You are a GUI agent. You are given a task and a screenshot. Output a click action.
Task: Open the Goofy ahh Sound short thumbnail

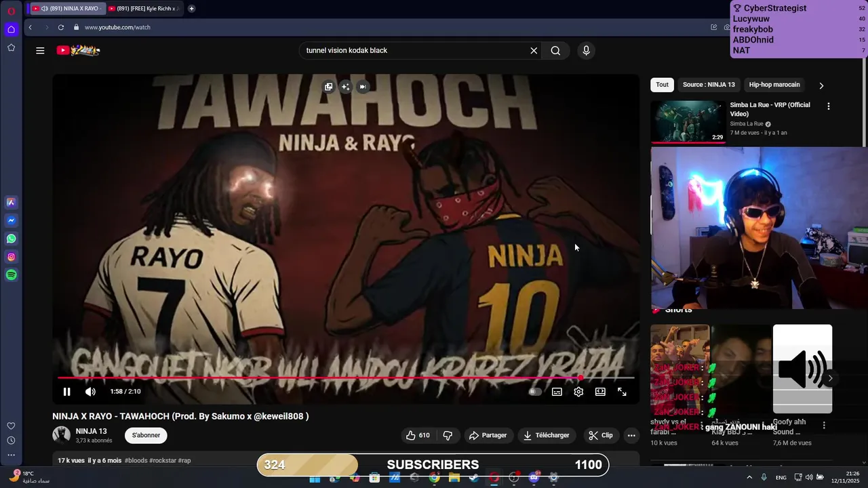pyautogui.click(x=802, y=369)
